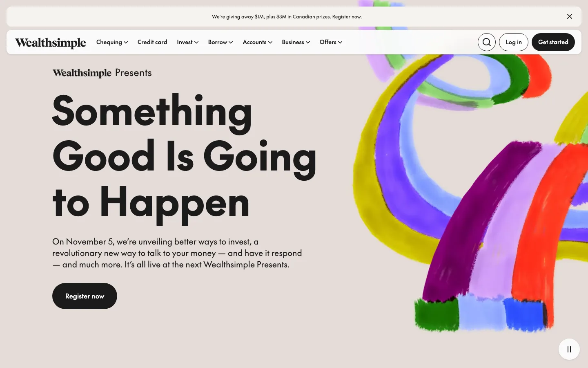
Task: Pause the hero animation
Action: click(x=569, y=349)
